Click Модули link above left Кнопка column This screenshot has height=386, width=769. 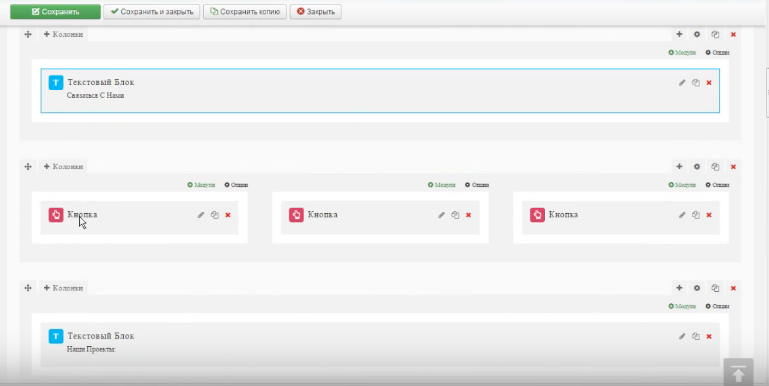(x=201, y=185)
